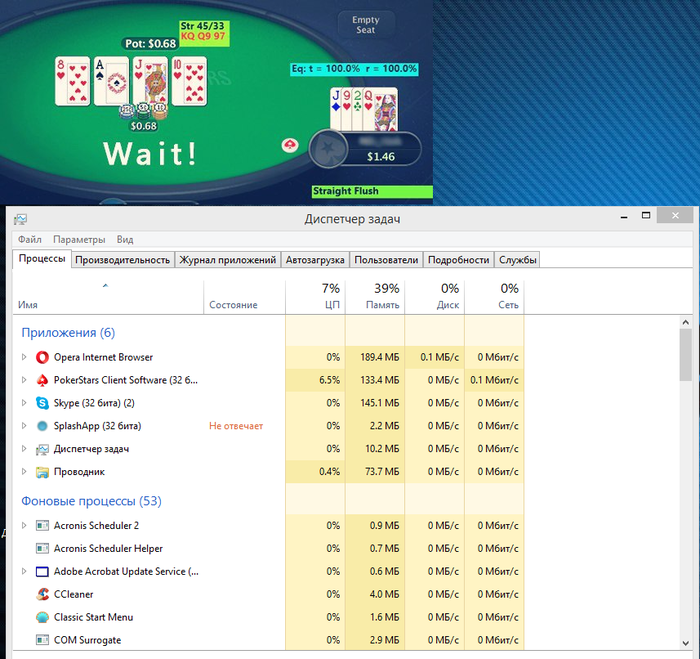Switch to the Пользователи tab

coord(386,260)
